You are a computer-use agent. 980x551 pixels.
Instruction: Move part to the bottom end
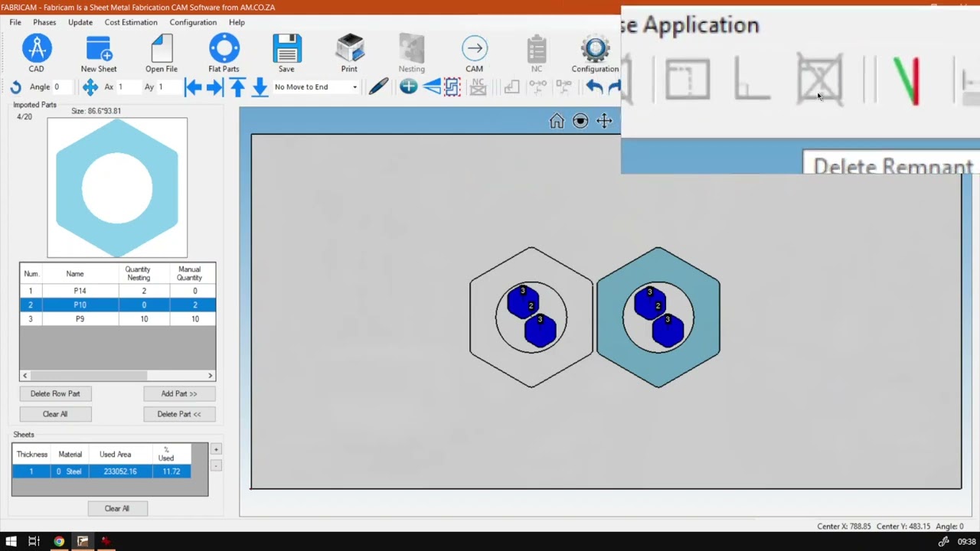click(260, 87)
